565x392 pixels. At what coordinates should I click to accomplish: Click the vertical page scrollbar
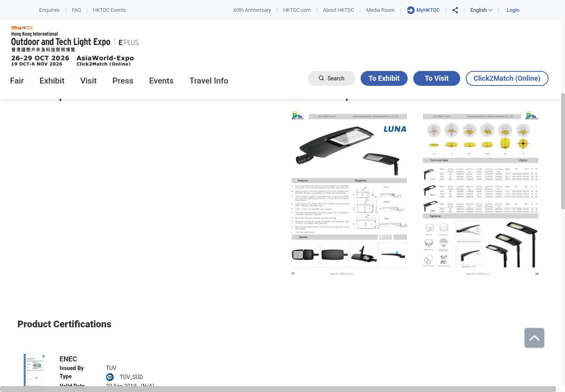563,151
